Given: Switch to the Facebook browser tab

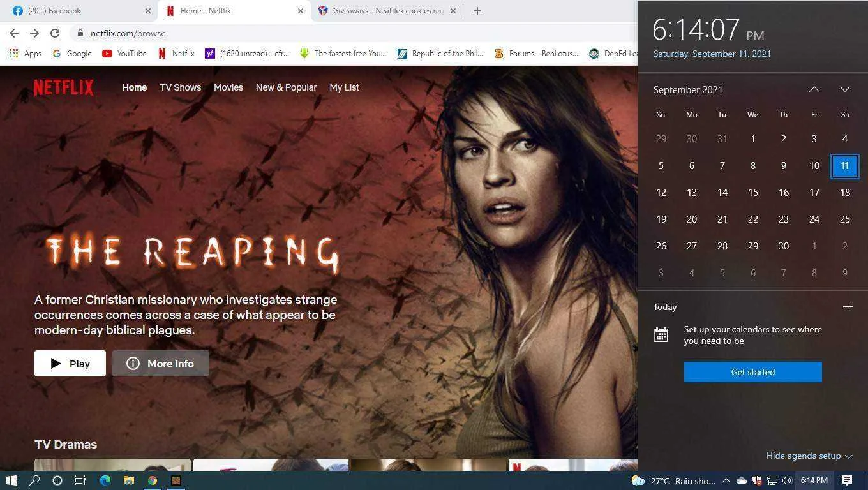Looking at the screenshot, I should coord(82,11).
